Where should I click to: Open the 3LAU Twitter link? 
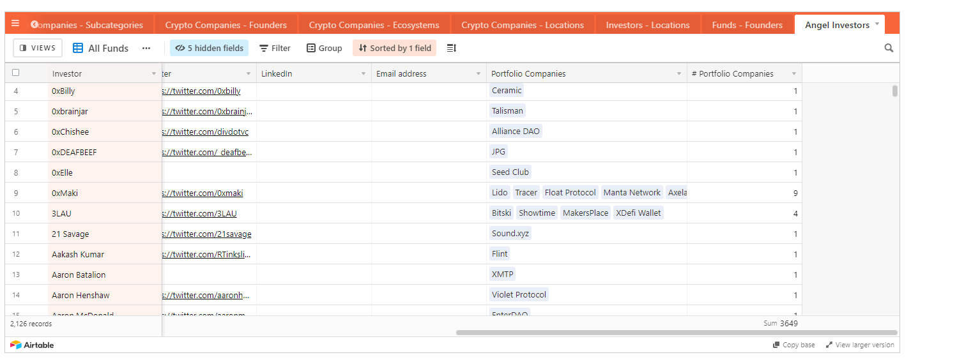(199, 213)
